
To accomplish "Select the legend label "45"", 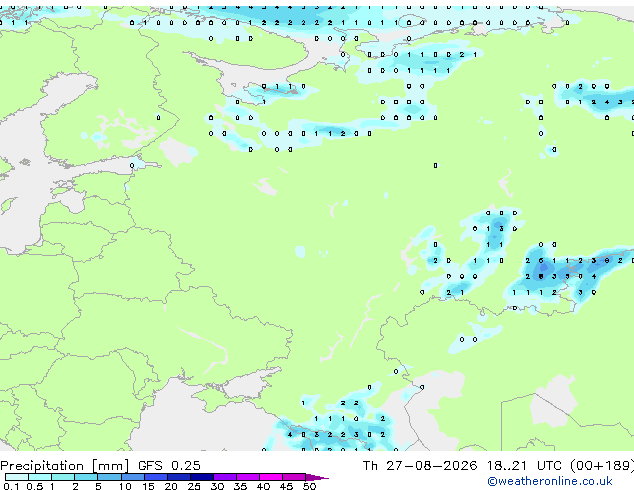I will [x=287, y=486].
